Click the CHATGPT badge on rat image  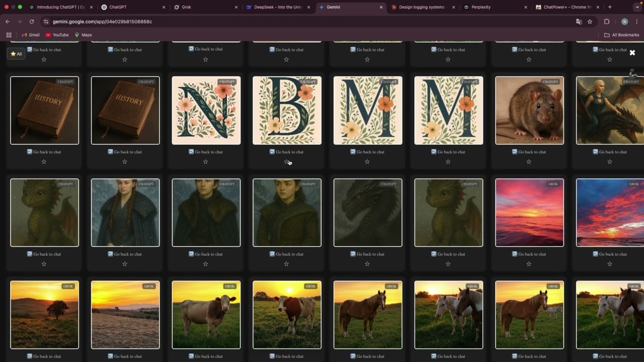pos(550,81)
